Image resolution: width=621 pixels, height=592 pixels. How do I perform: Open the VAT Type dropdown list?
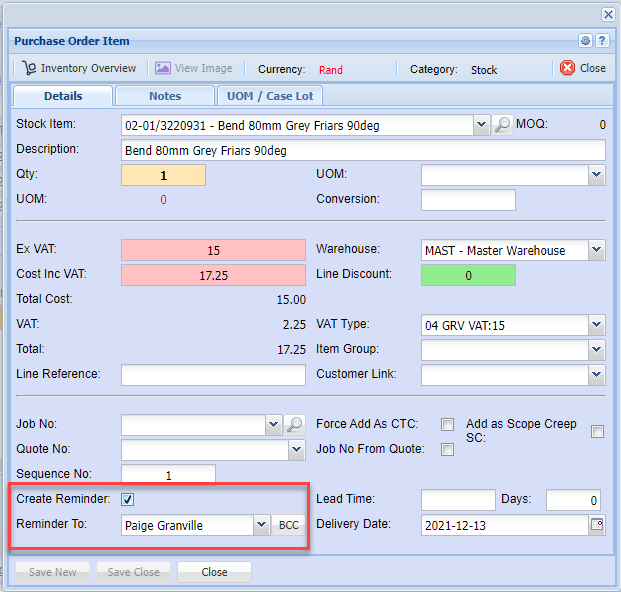597,325
